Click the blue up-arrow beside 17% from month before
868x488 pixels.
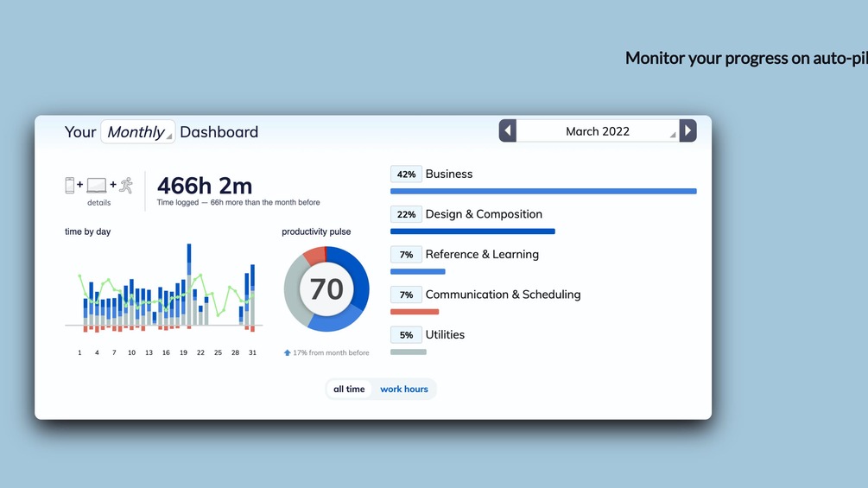point(288,352)
